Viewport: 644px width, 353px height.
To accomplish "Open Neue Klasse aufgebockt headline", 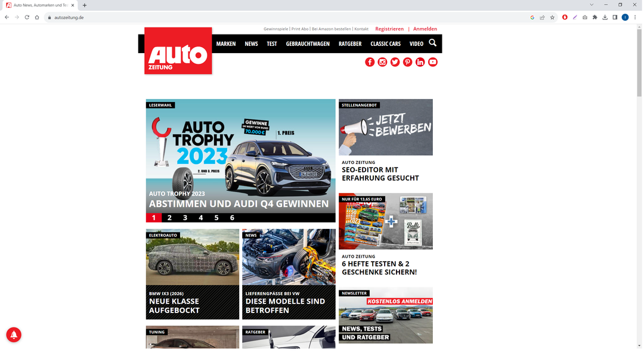I will pos(175,306).
